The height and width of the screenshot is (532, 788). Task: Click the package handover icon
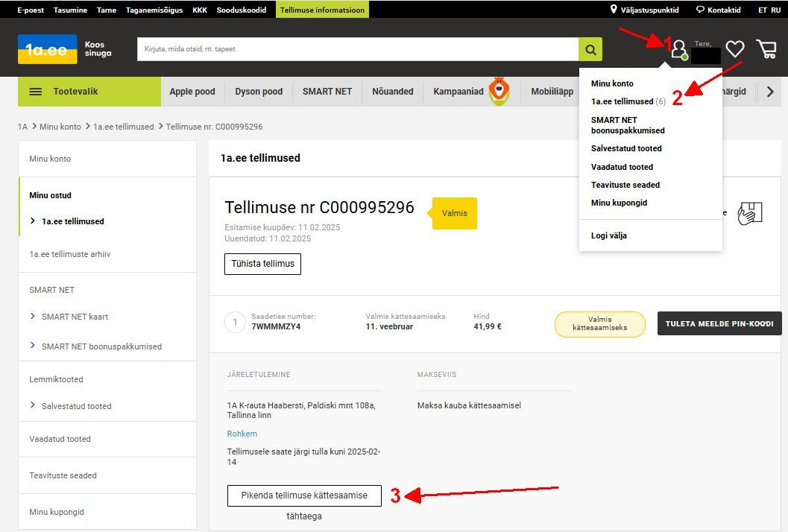point(750,214)
